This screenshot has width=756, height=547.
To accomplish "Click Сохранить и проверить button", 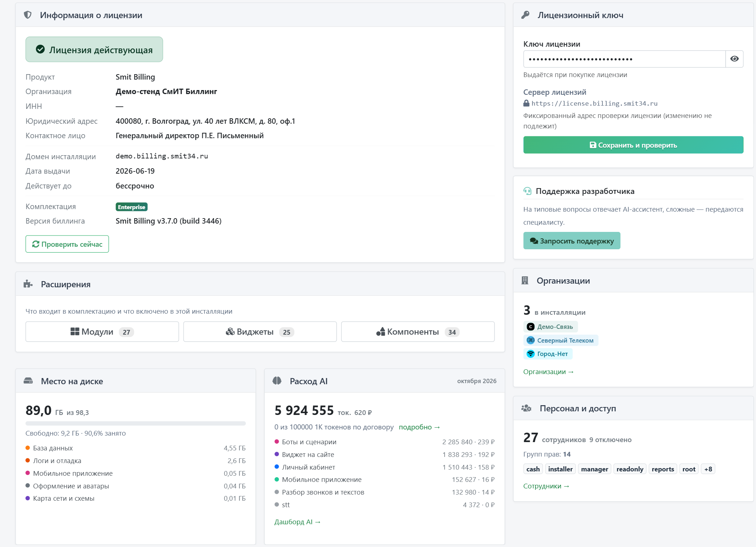I will coord(633,145).
